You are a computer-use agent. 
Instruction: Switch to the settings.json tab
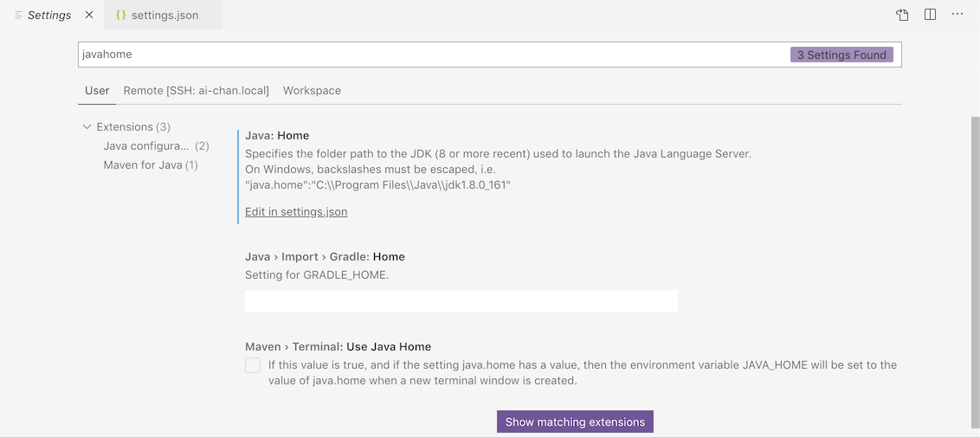pos(164,15)
